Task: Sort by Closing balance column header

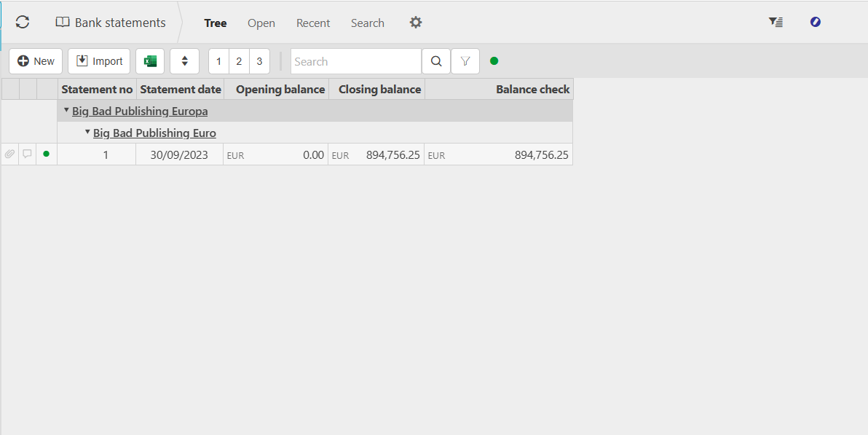Action: coord(377,89)
